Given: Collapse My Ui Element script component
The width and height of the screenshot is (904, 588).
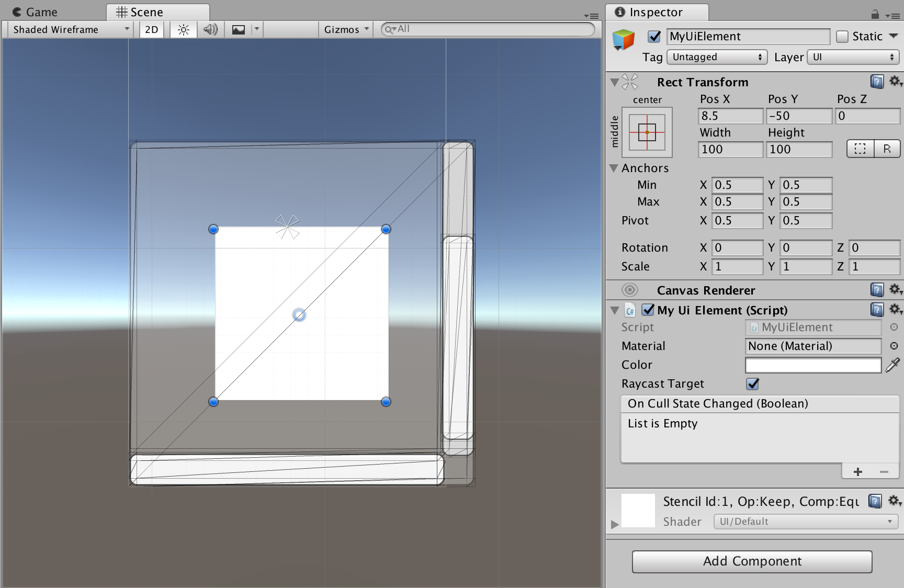Looking at the screenshot, I should (x=615, y=310).
